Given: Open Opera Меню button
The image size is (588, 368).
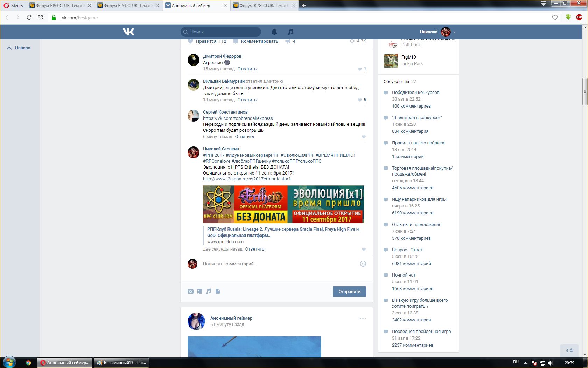Looking at the screenshot, I should (x=13, y=6).
